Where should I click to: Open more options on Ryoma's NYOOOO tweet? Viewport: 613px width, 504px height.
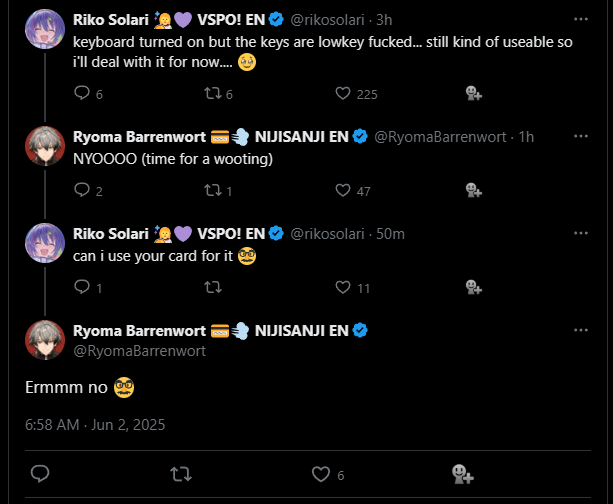(582, 135)
